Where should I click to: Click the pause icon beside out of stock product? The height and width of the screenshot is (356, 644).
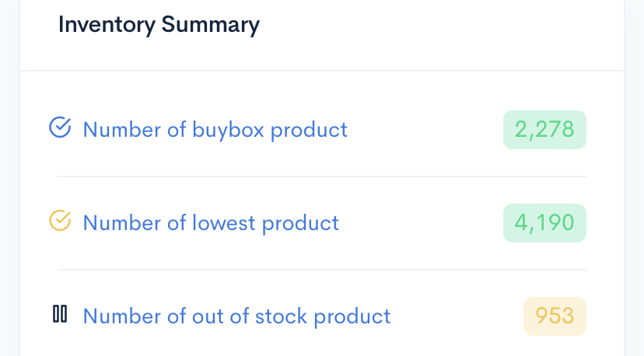[x=60, y=314]
